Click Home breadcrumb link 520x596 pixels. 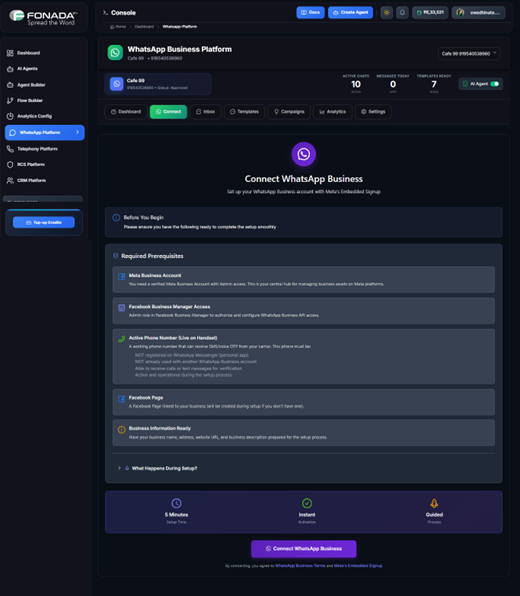coord(118,27)
